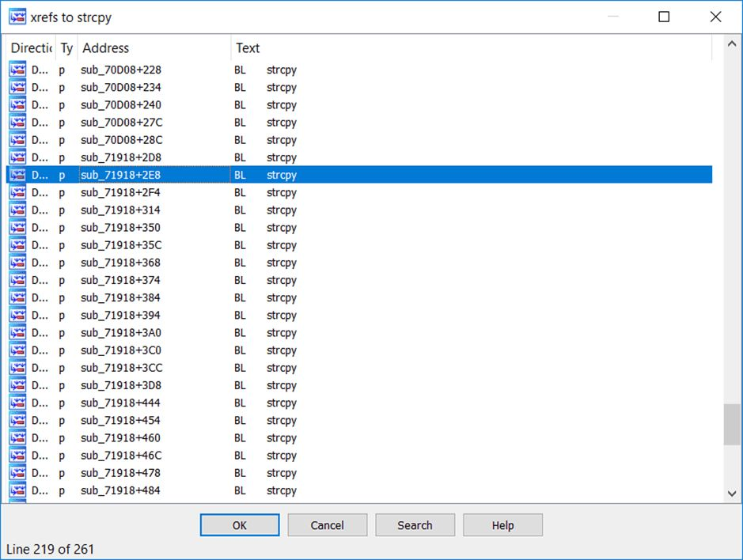Click the xref icon beside sub_70D08+28C
Image resolution: width=743 pixels, height=560 pixels.
[x=17, y=140]
